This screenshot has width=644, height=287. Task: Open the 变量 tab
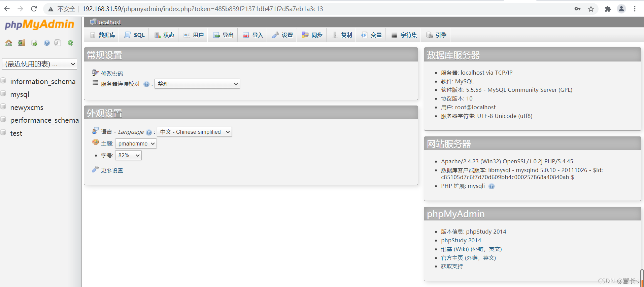[371, 35]
